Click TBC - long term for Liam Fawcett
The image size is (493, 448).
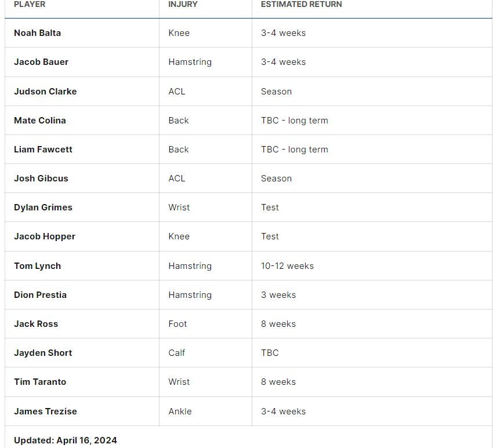295,149
